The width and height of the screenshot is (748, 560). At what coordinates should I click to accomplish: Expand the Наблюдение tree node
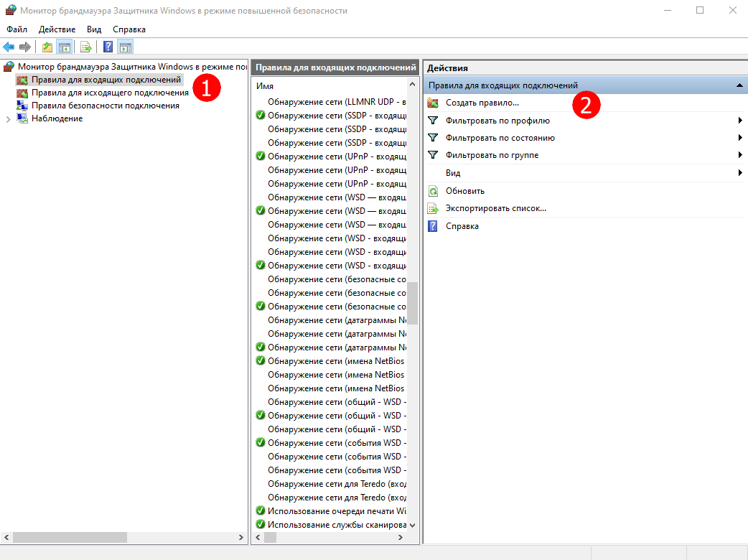point(8,119)
